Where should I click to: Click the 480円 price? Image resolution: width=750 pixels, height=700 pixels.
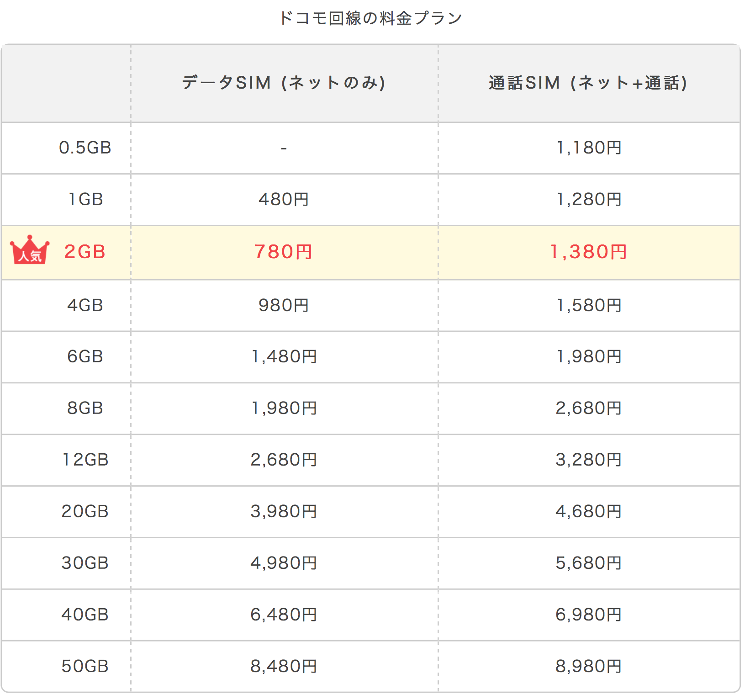[284, 199]
